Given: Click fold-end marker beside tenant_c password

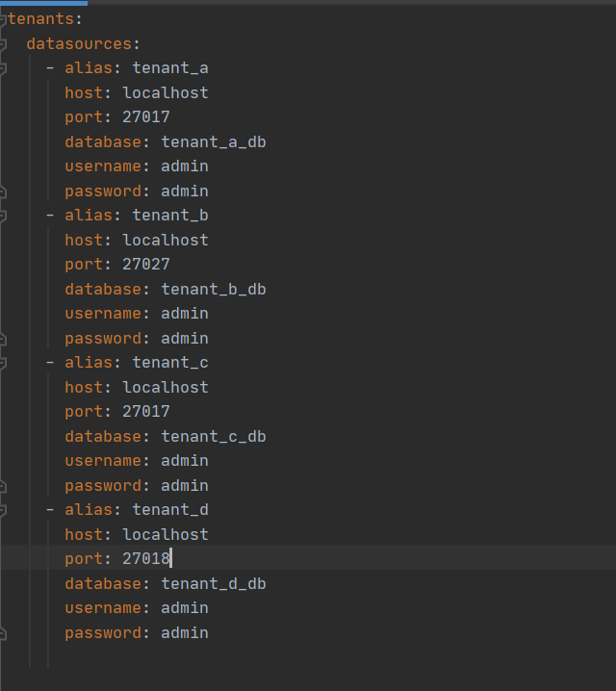Looking at the screenshot, I should pyautogui.click(x=4, y=486).
